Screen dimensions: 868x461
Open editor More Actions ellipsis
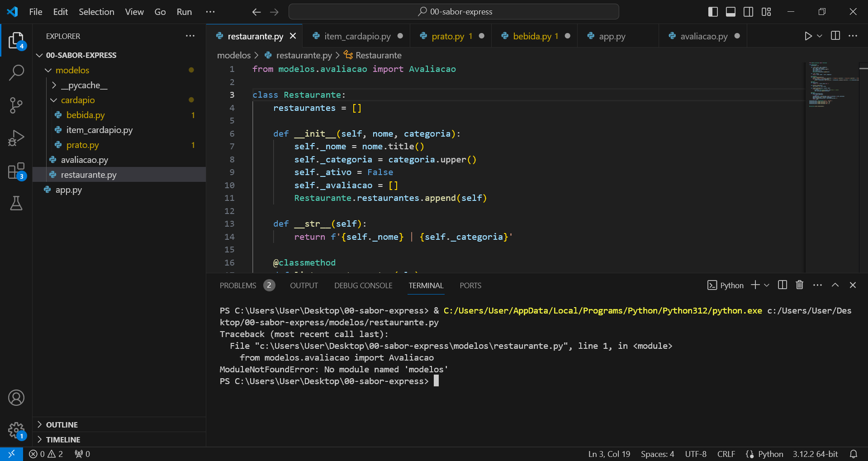(853, 36)
